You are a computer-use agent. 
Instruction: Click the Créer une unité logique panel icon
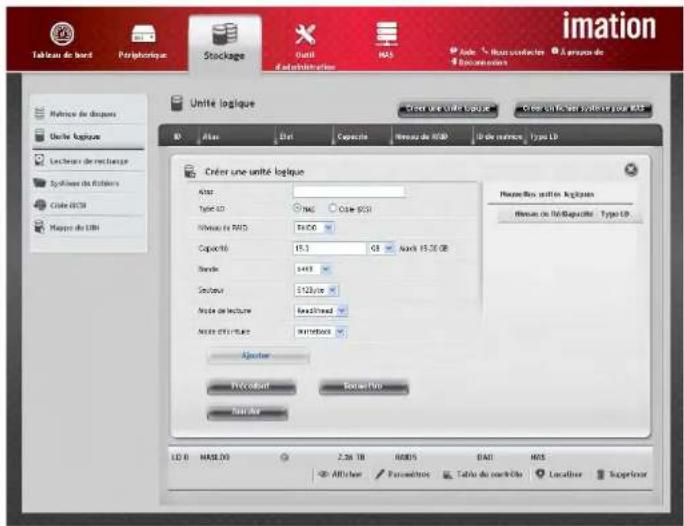pos(190,171)
